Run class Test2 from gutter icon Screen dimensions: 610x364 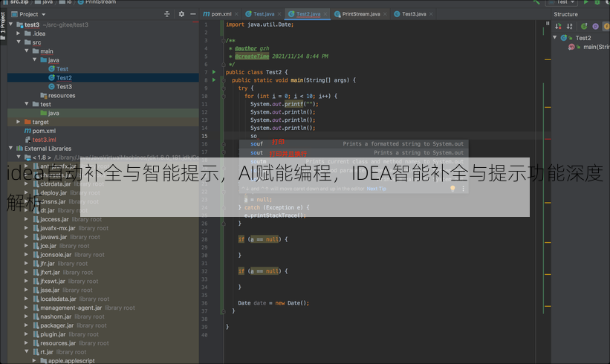click(x=213, y=72)
